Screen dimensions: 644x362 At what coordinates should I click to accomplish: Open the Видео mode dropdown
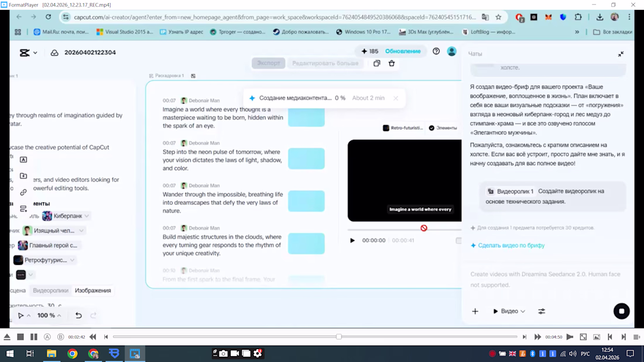509,311
